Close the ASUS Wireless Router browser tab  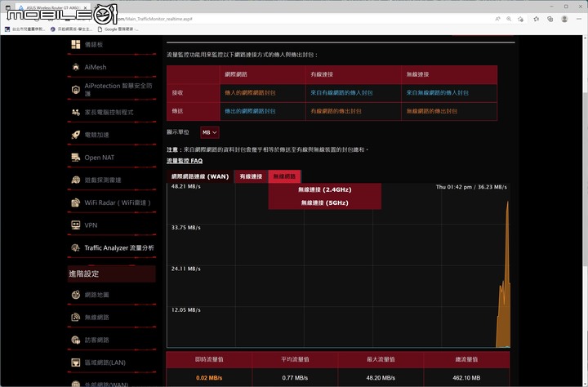(86, 7)
